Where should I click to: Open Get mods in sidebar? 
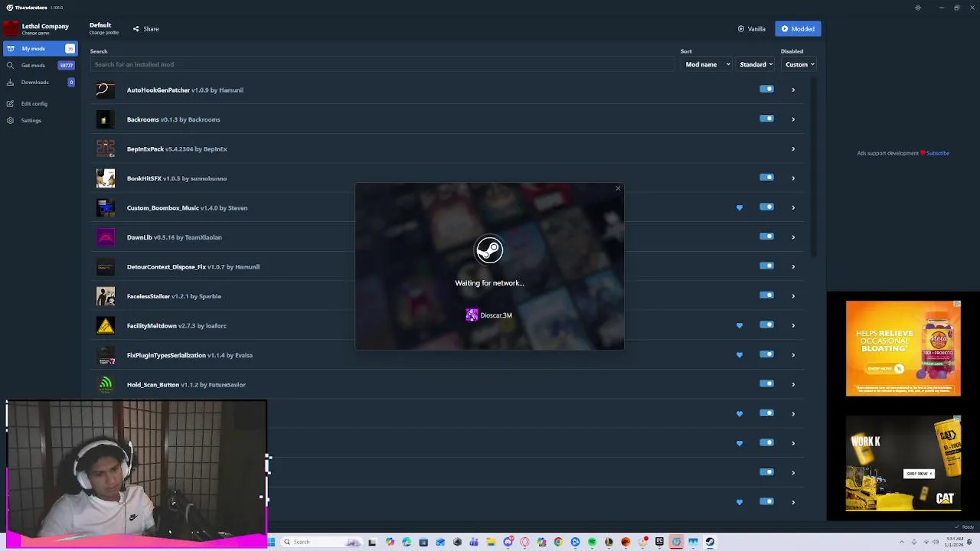coord(40,66)
